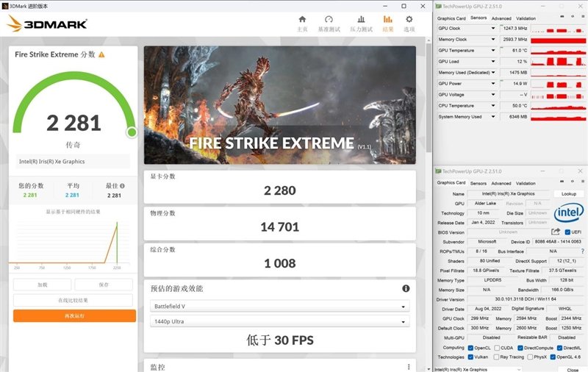Click the BIOS share export icon
The image size is (588, 372).
coord(556,232)
